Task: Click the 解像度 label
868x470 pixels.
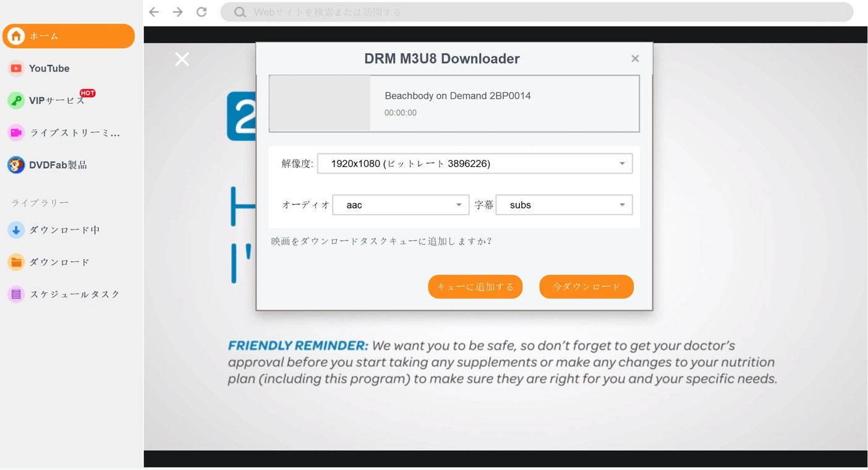Action: click(297, 163)
